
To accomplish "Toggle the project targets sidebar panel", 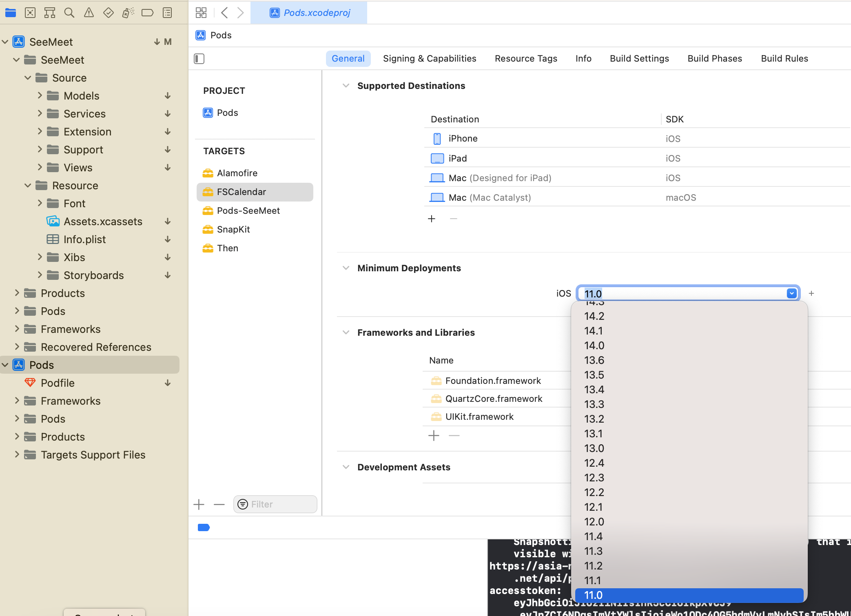I will (x=199, y=59).
